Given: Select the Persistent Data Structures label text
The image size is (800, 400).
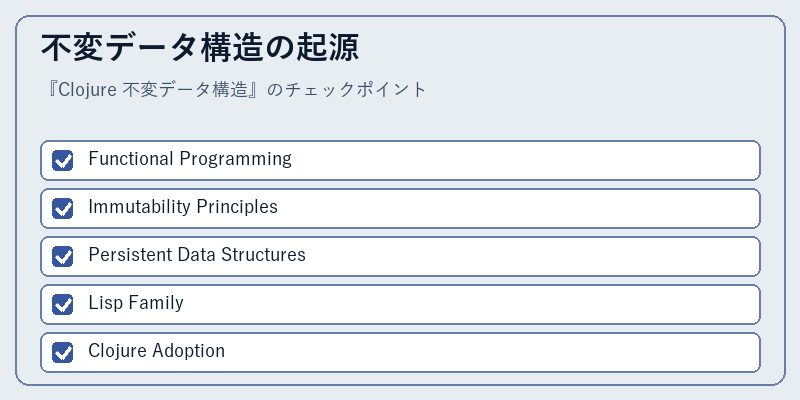Looking at the screenshot, I should click(x=197, y=255).
